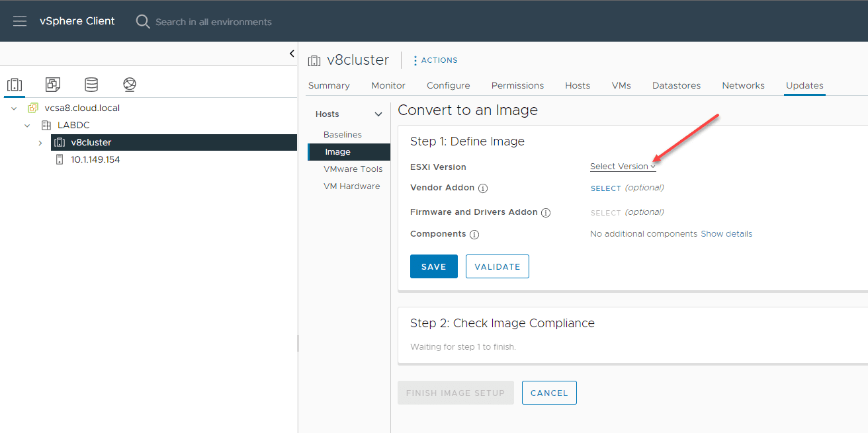Screen dimensions: 868x433
Task: Expand the v8cluster tree node
Action: point(40,143)
